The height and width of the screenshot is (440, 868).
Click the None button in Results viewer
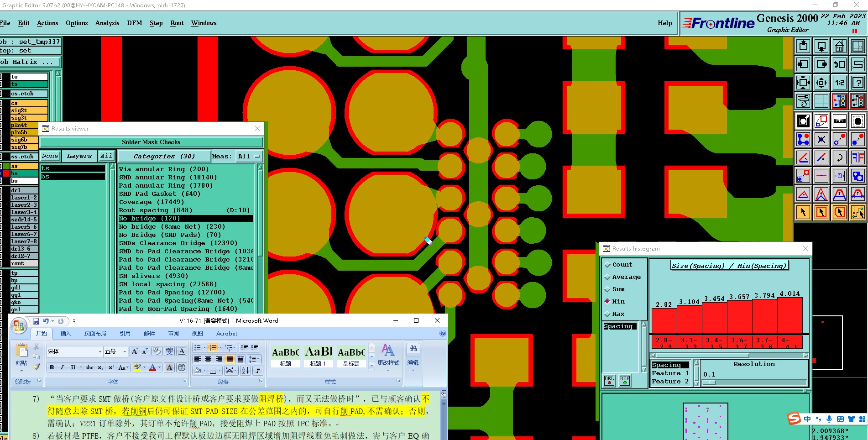point(50,156)
